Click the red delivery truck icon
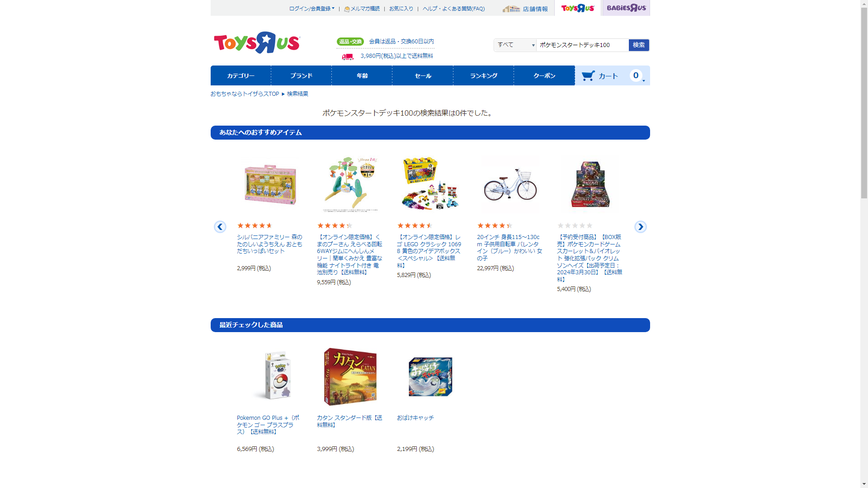Viewport: 868px width, 488px height. pos(348,56)
